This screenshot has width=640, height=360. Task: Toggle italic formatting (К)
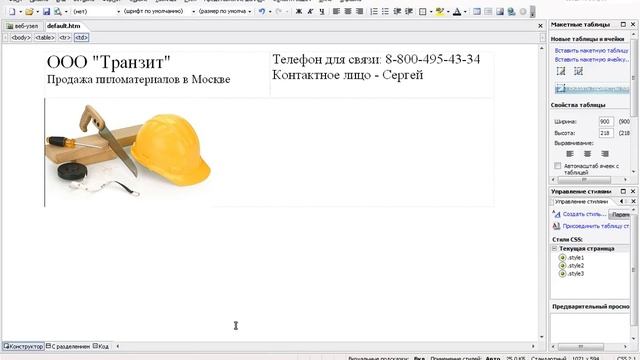310,12
